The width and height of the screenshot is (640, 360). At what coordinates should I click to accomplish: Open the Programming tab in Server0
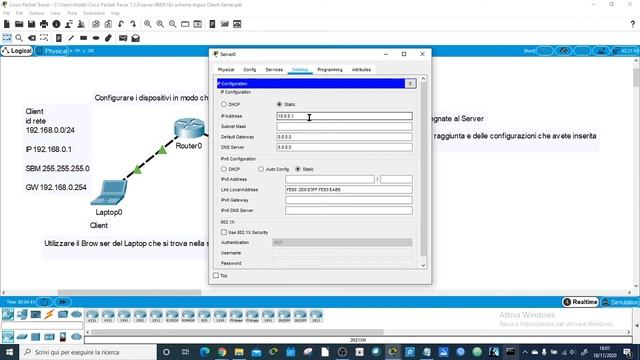pyautogui.click(x=330, y=70)
